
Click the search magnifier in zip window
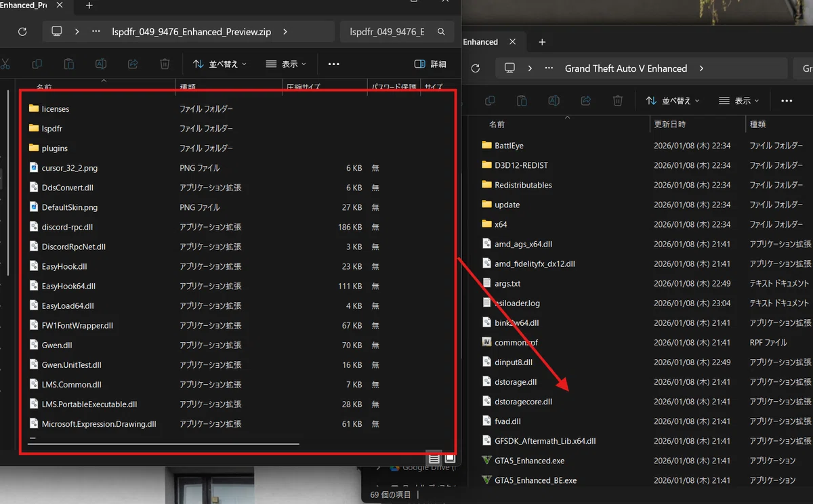441,32
